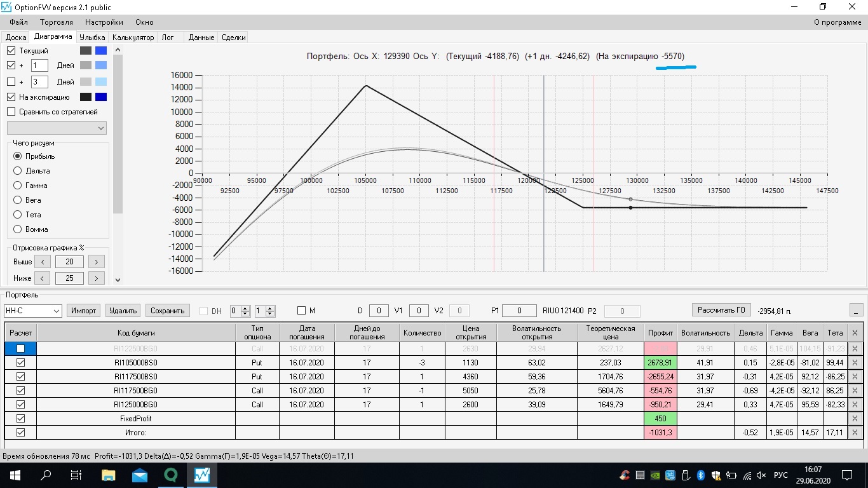Open the strategy comparison dropdown
The image size is (868, 488).
[57, 128]
